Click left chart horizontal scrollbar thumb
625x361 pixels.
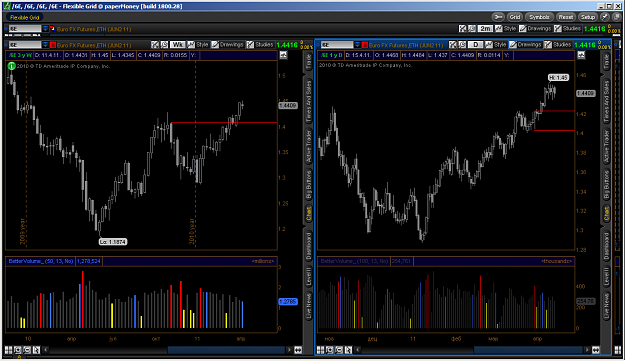[226, 350]
